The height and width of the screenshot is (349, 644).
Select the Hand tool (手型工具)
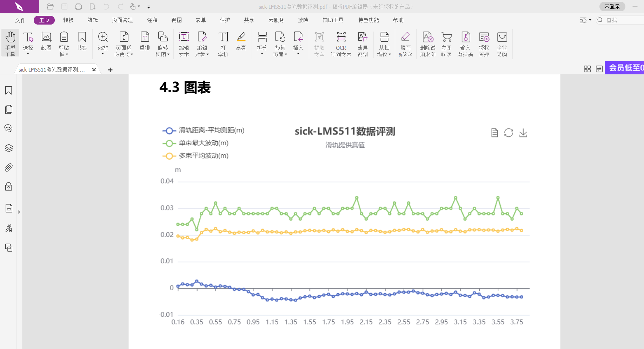10,43
